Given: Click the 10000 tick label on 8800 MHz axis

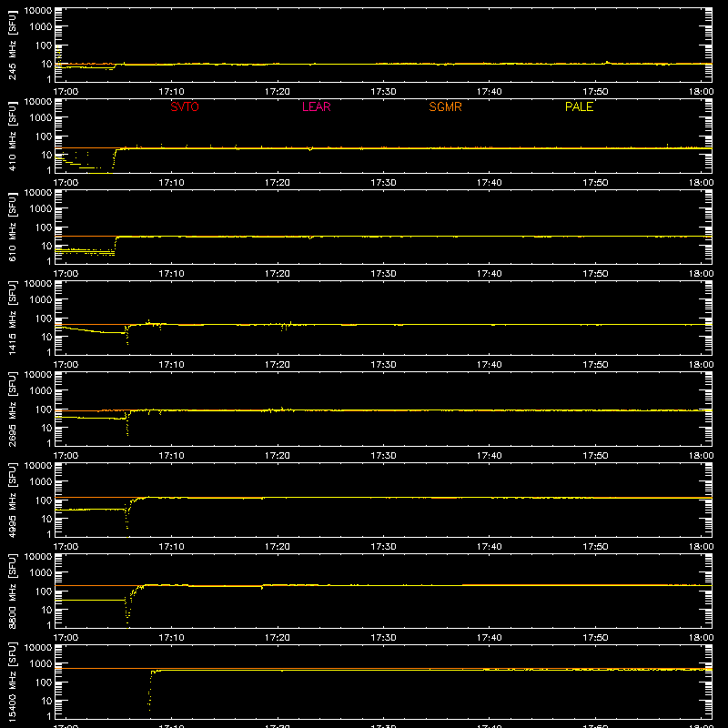Looking at the screenshot, I should pos(38,557).
